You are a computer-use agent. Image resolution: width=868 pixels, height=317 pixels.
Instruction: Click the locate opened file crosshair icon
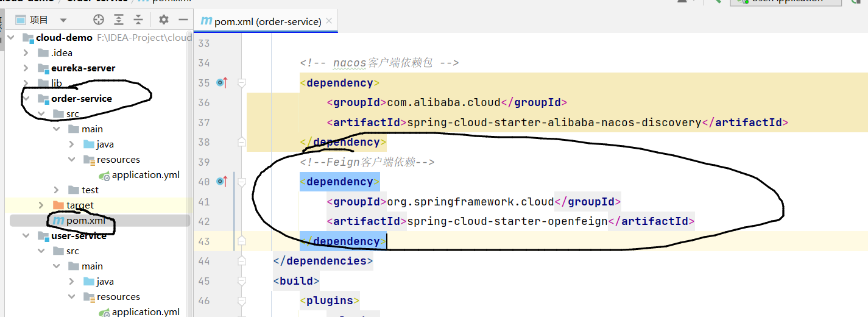(x=98, y=20)
